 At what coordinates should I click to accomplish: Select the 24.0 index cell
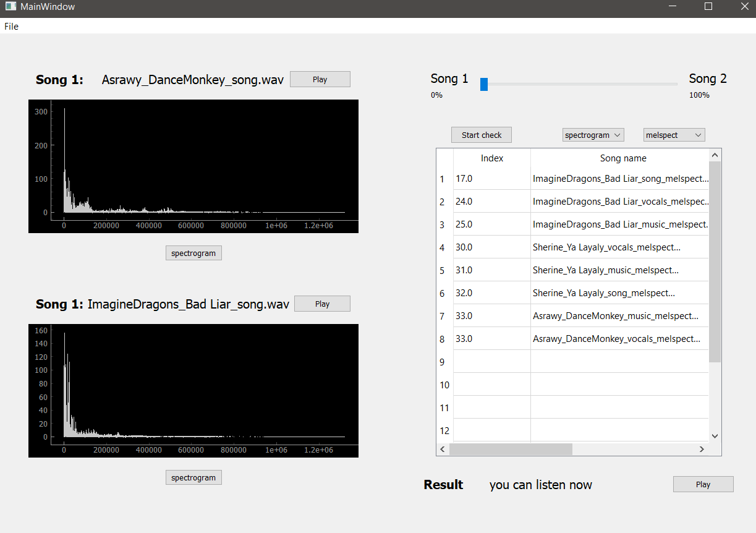[x=492, y=202]
